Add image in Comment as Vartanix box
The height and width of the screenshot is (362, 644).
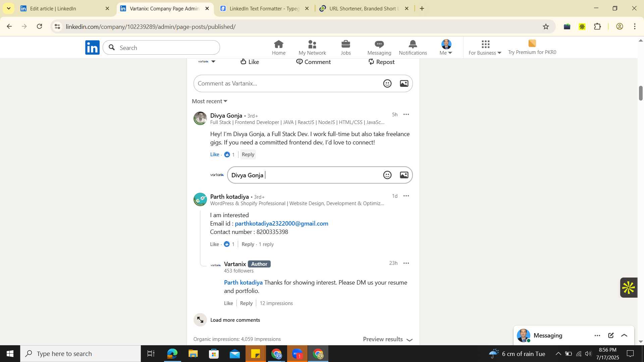(x=404, y=83)
